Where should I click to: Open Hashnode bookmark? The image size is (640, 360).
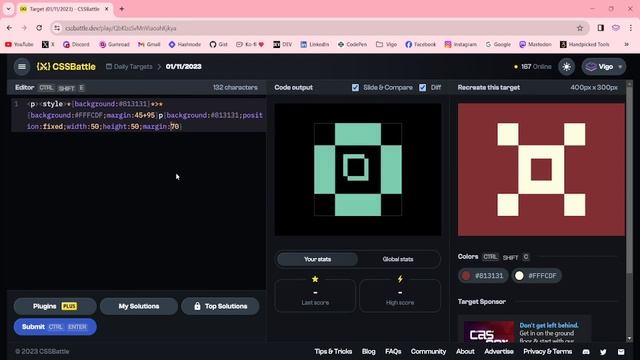(185, 44)
